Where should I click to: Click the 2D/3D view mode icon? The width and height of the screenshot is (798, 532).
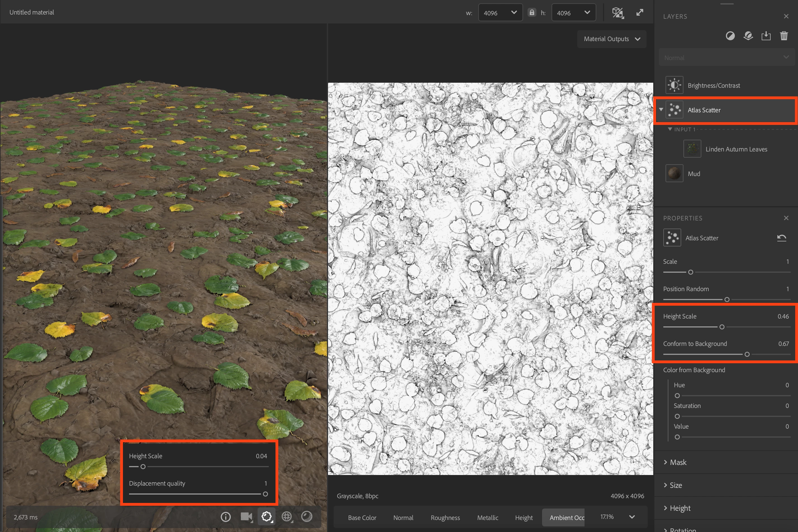[x=617, y=13]
